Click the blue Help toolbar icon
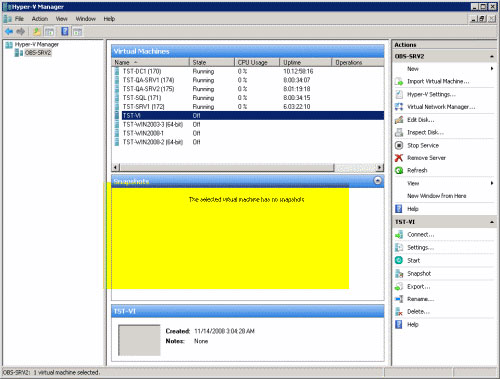The image size is (500, 379). tap(65, 32)
